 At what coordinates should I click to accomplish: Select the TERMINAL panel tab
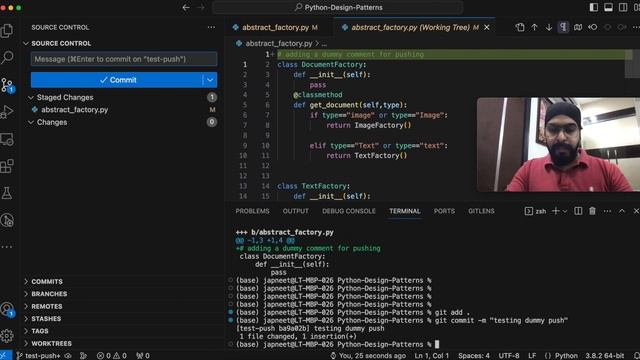coord(404,211)
